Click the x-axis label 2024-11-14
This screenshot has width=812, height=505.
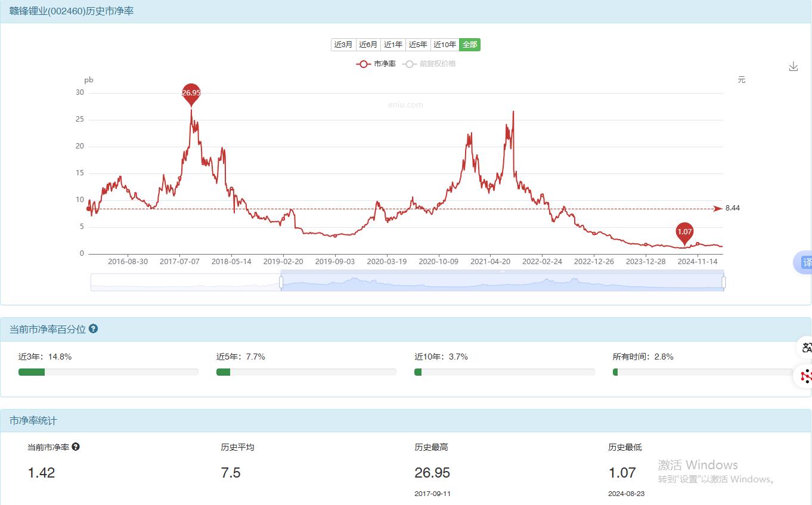point(698,261)
